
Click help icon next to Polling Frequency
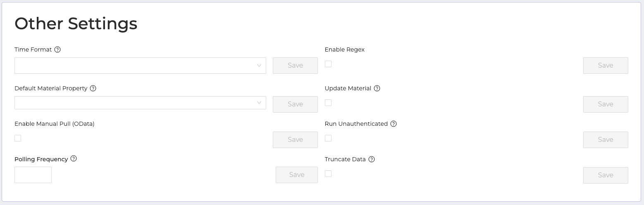tap(74, 159)
